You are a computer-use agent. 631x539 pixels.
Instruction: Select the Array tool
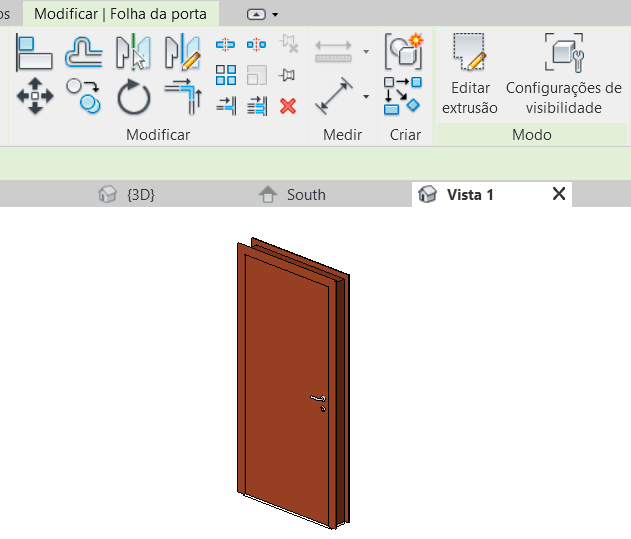226,75
